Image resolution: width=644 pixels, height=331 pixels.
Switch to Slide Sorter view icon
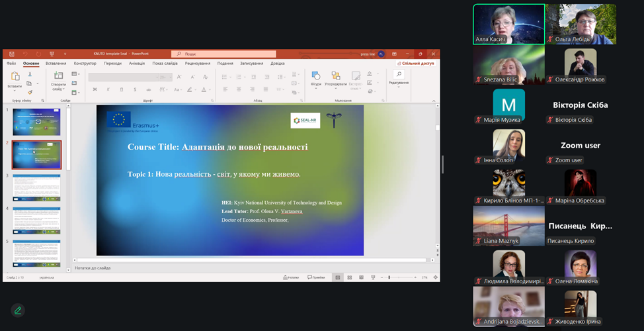coord(348,277)
